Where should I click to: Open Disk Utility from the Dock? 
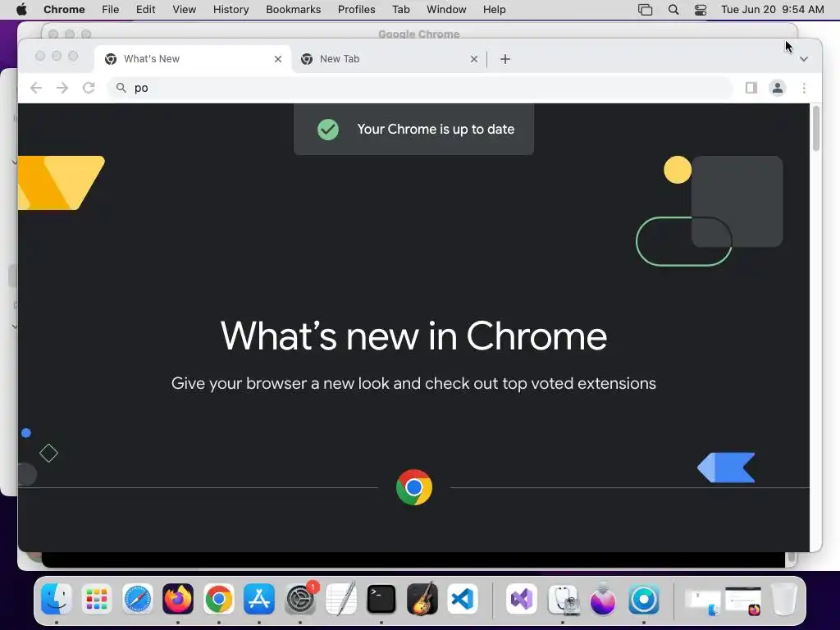563,599
